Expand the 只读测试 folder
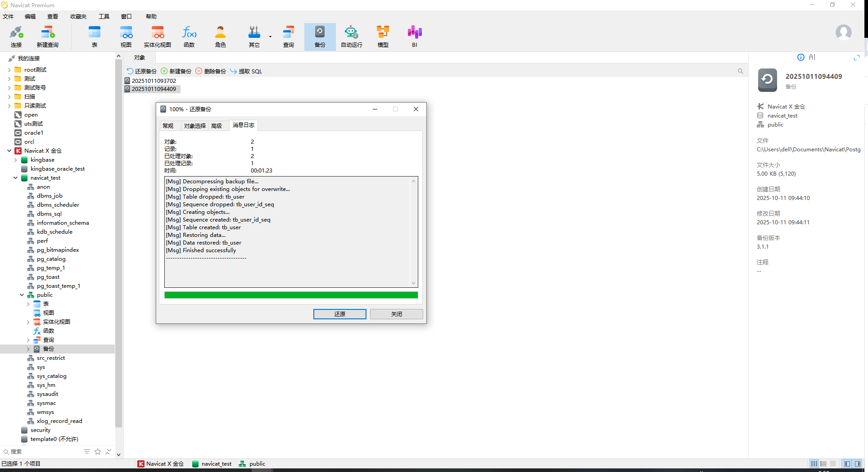 coord(9,106)
